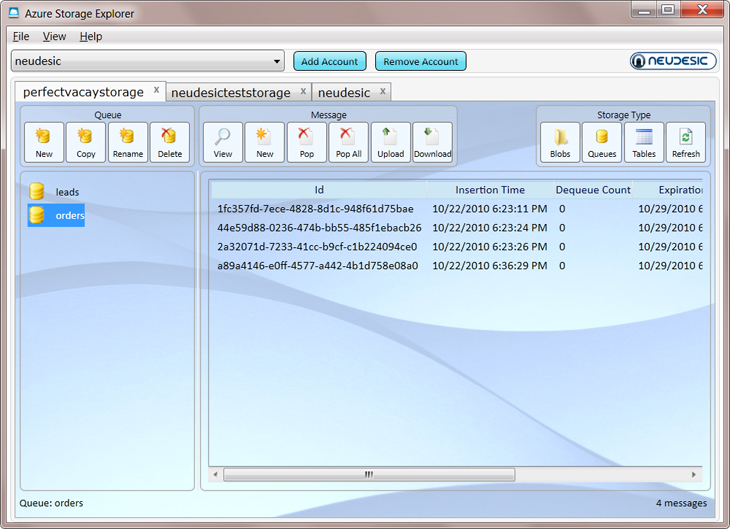The height and width of the screenshot is (529, 730).
Task: Open the View menu
Action: [x=54, y=36]
